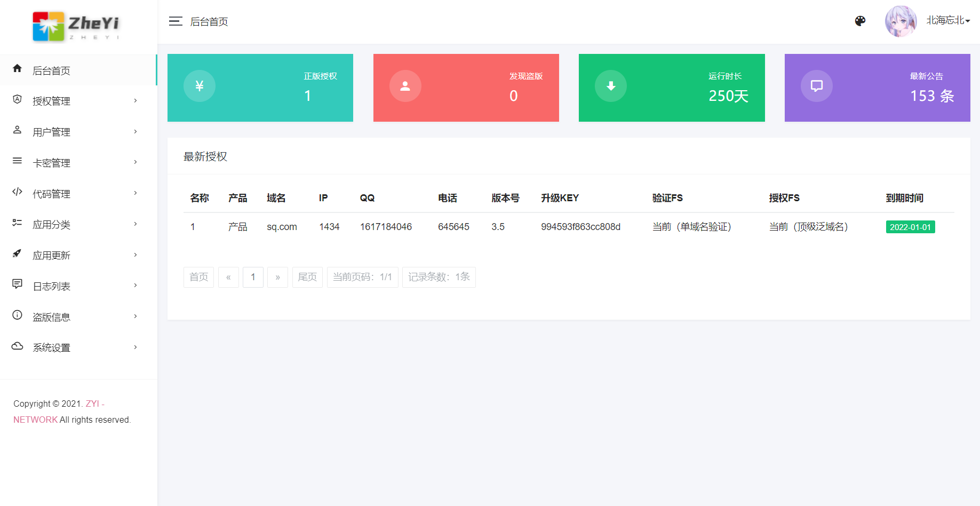Click the 应用更新 rocket icon
The width and height of the screenshot is (980, 506).
(17, 254)
